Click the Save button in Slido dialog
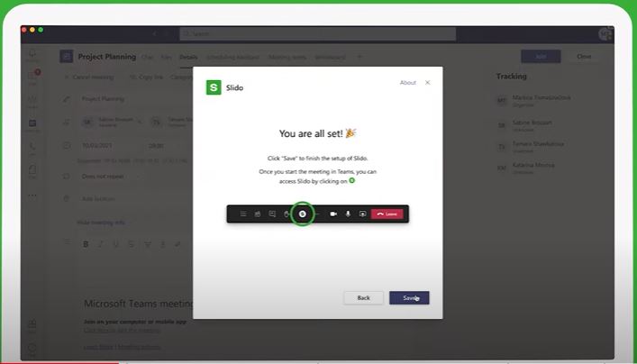Viewport: 637px width, 364px height. (x=409, y=297)
